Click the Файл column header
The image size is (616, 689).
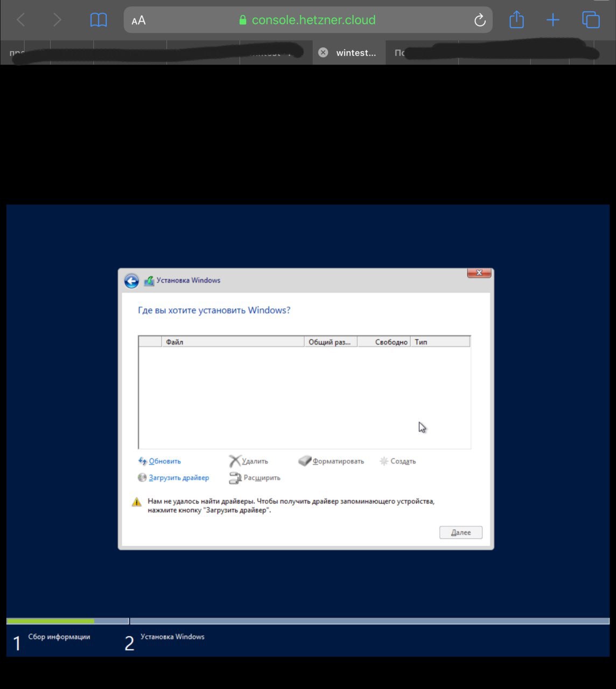233,342
